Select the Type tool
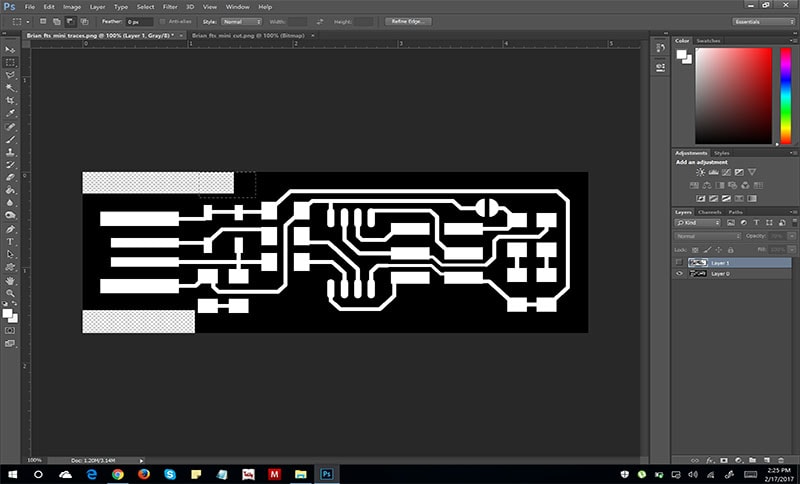Screen dimensions: 800x484 point(10,242)
